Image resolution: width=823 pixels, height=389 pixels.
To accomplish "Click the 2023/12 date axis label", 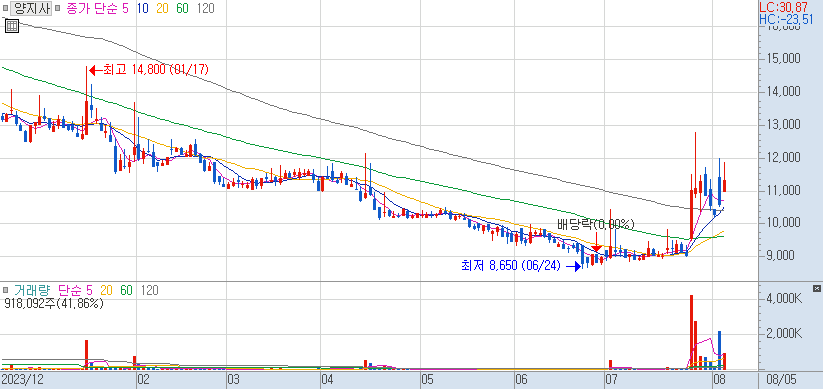I will (x=22, y=379).
